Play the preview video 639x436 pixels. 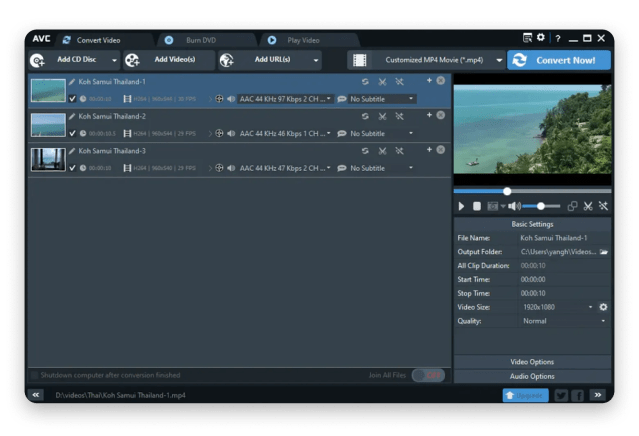(x=461, y=206)
